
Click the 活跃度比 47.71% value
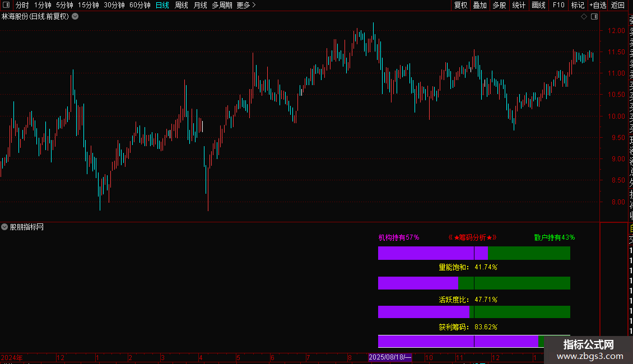(x=486, y=300)
